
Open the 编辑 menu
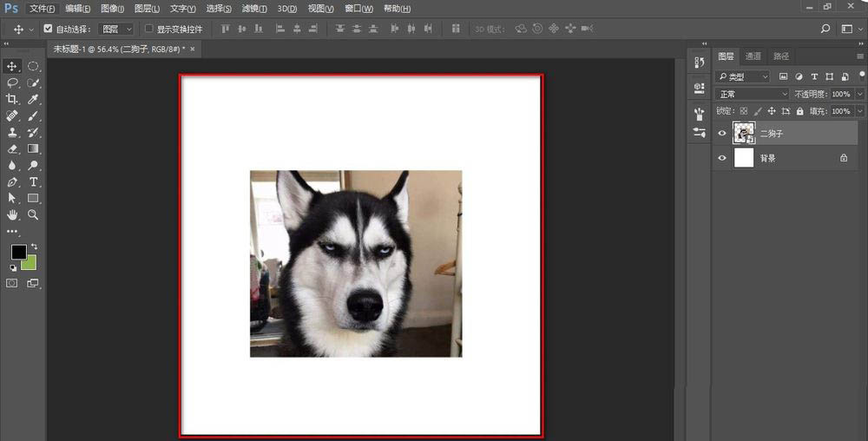(x=77, y=9)
